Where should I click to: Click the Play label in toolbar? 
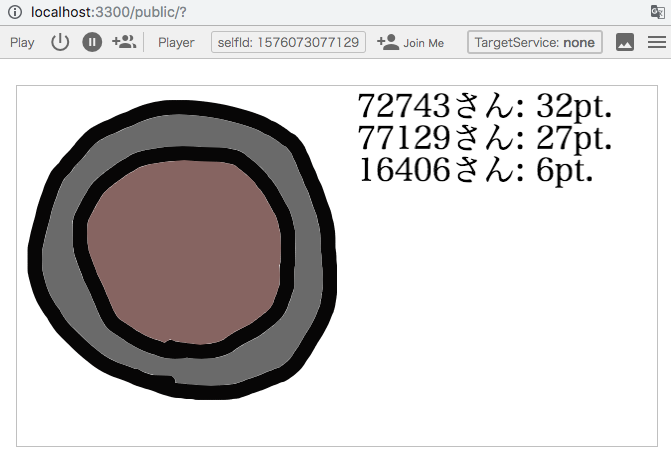point(22,43)
